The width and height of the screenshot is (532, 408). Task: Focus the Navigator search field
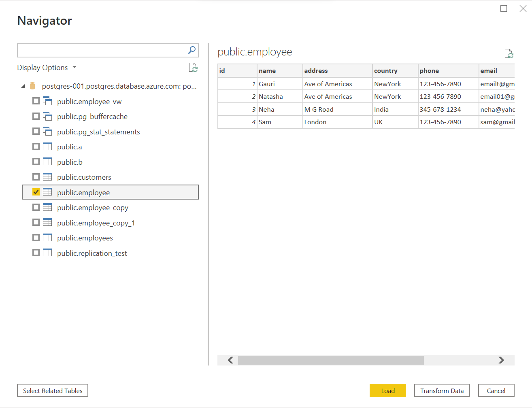click(101, 50)
